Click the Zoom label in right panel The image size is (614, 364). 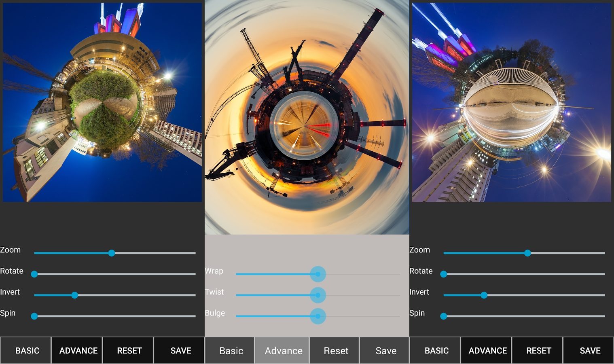420,250
